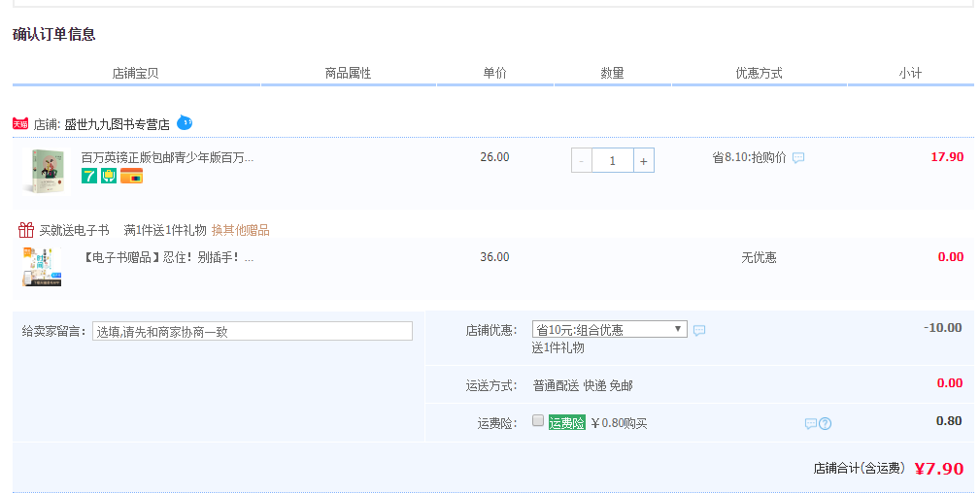The image size is (980, 493).
Task: Click the ¥7.90 store total
Action: (x=939, y=469)
